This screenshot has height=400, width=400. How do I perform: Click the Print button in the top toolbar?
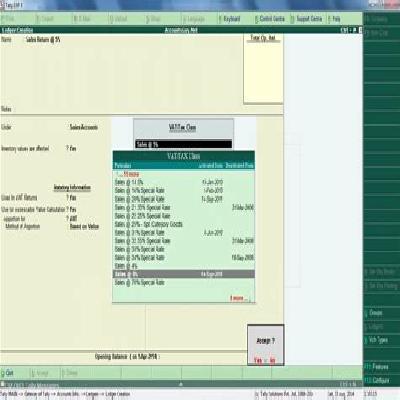[x=8, y=19]
